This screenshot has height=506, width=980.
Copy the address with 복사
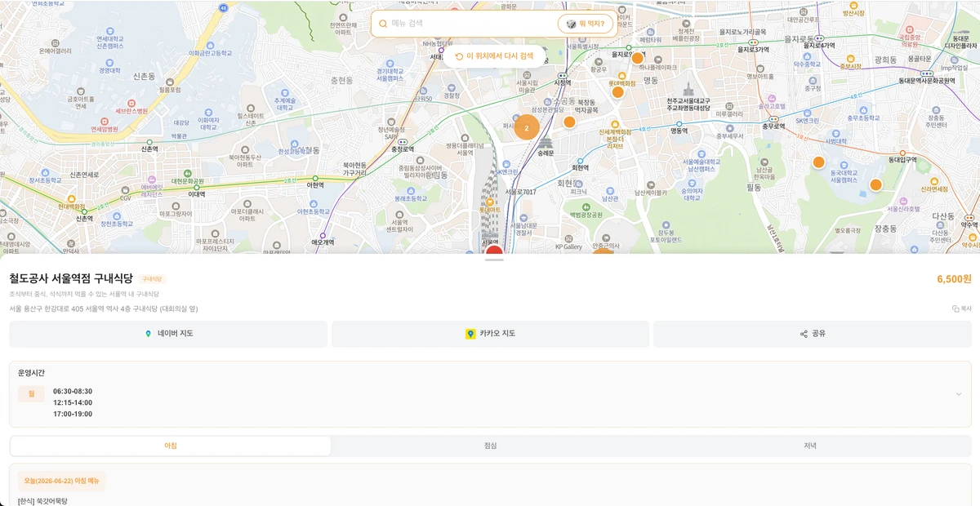[962, 308]
